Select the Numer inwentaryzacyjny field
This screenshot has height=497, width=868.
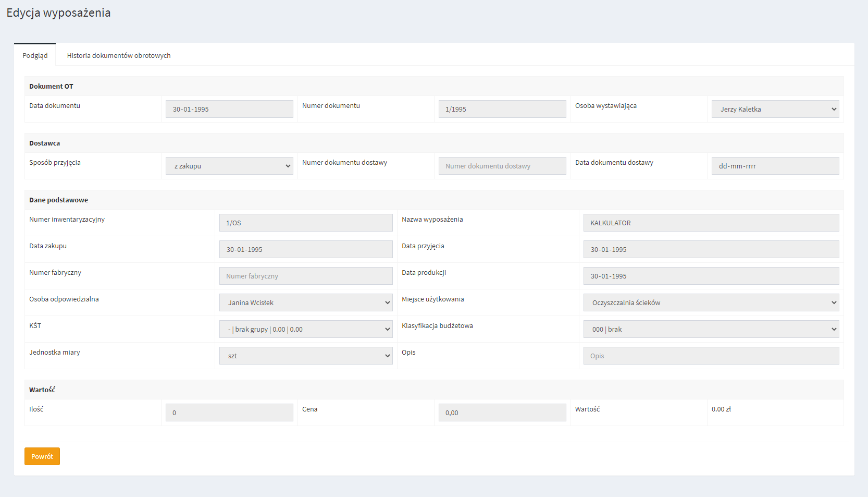point(306,223)
